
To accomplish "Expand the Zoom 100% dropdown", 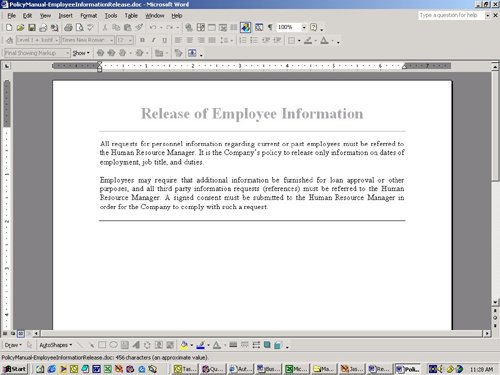I will coord(304,27).
